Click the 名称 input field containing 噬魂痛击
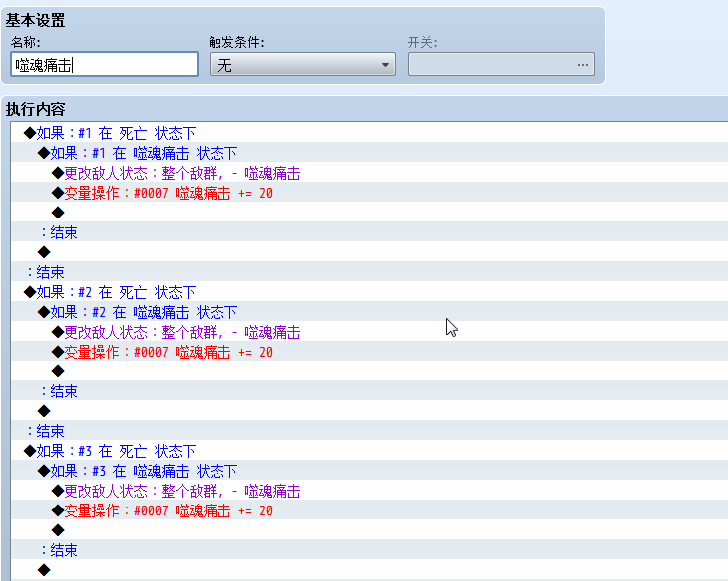 (x=104, y=65)
